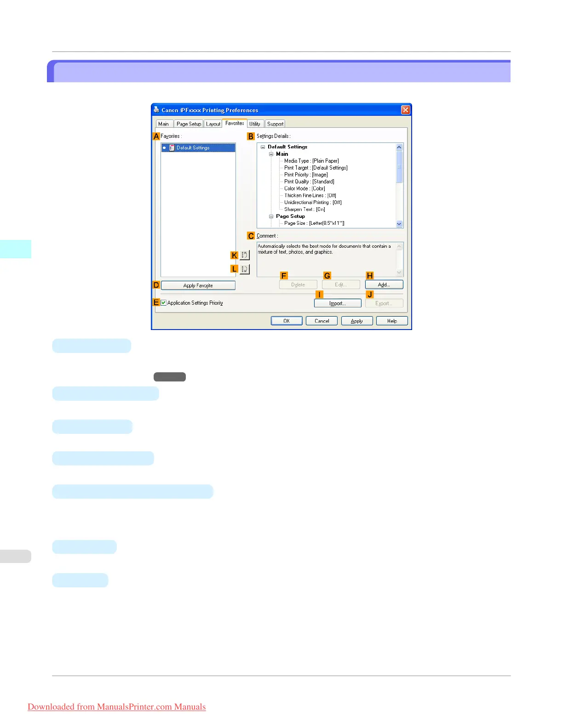This screenshot has width=563, height=728.
Task: Click the Delete button
Action: [x=298, y=284]
